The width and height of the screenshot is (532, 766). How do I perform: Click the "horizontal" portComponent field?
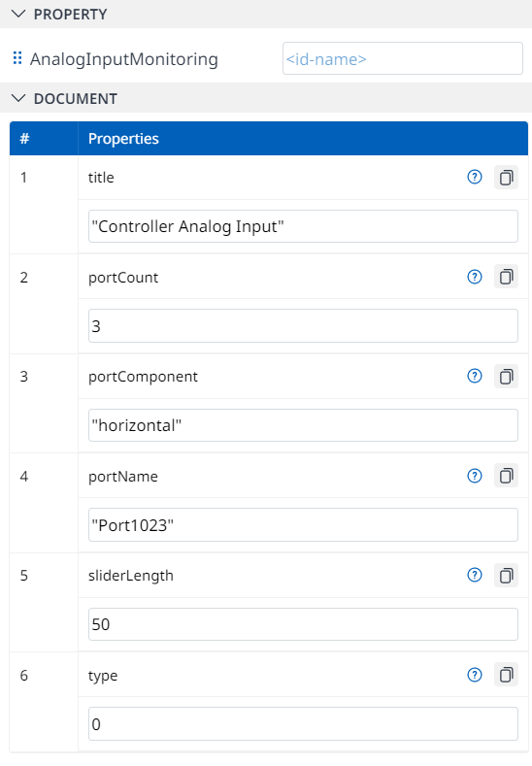pyautogui.click(x=303, y=425)
